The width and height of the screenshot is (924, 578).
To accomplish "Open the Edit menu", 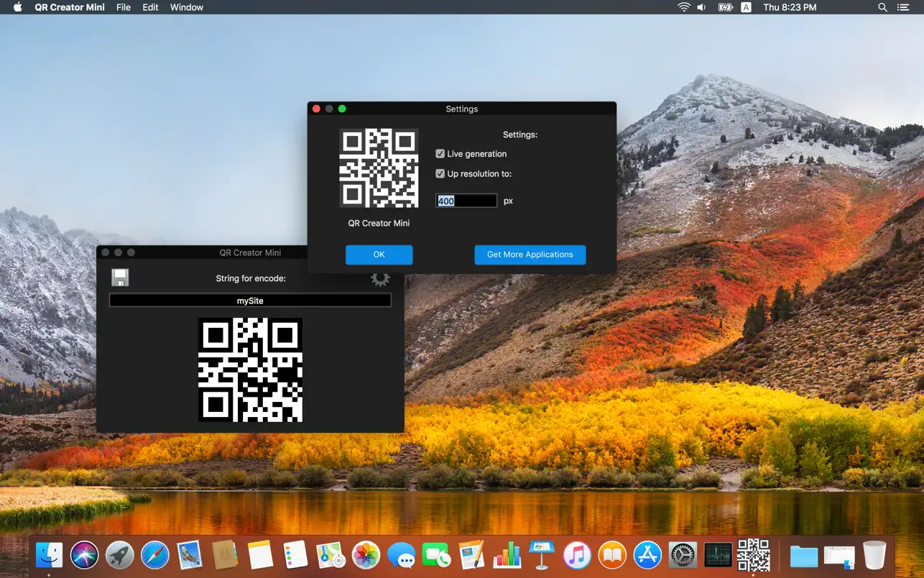I will (150, 7).
